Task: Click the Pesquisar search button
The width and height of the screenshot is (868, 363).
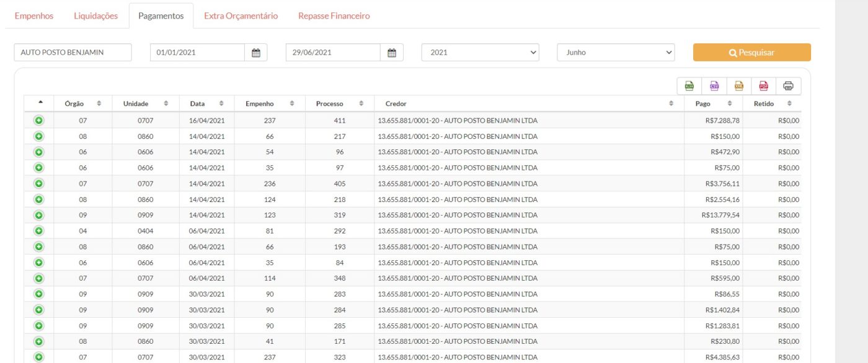Action: pyautogui.click(x=751, y=53)
